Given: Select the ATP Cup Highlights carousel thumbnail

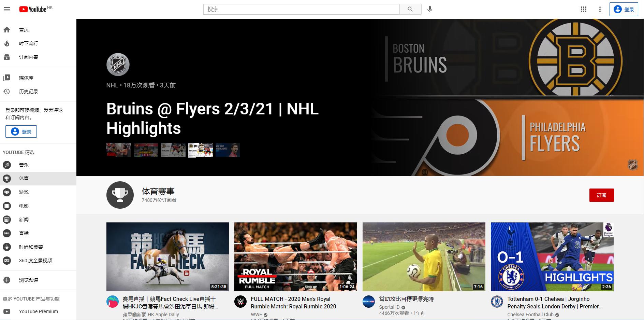Looking at the screenshot, I should pos(228,150).
